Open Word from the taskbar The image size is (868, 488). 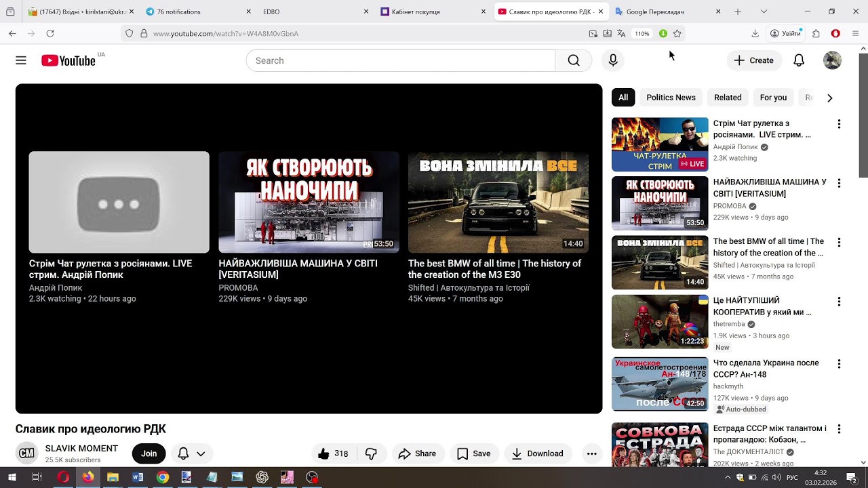(x=138, y=477)
